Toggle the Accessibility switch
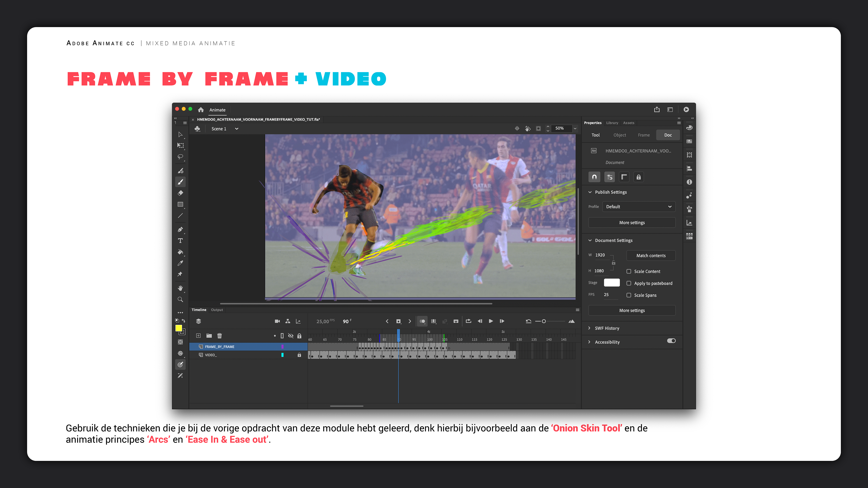This screenshot has height=488, width=868. click(x=671, y=341)
